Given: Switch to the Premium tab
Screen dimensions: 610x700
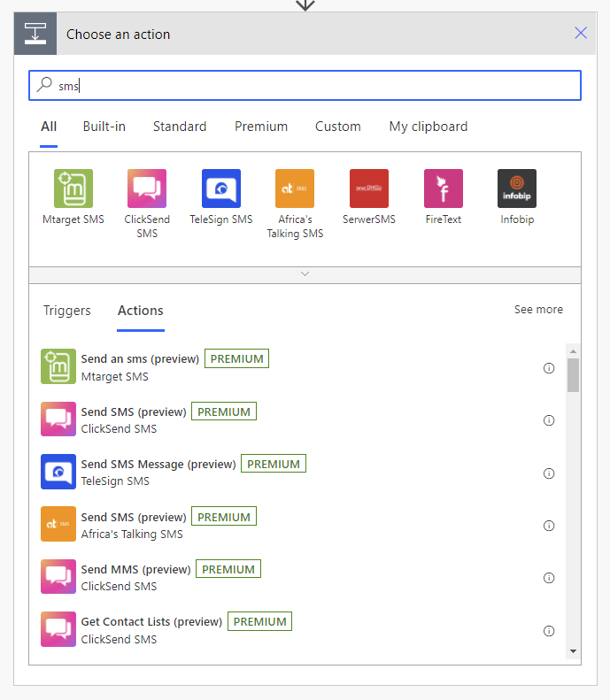Looking at the screenshot, I should coord(261,127).
